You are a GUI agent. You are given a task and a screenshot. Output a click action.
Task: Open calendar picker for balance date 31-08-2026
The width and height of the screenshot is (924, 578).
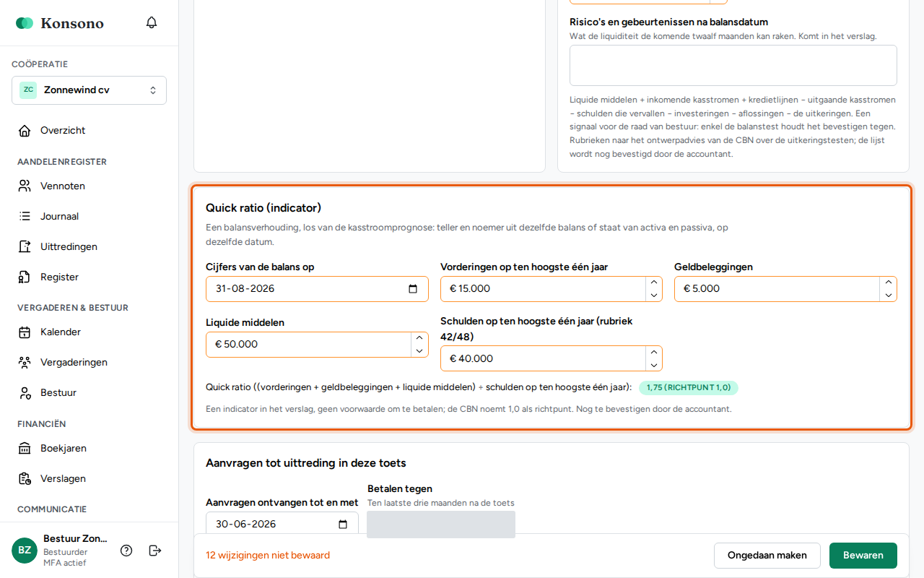[413, 289]
